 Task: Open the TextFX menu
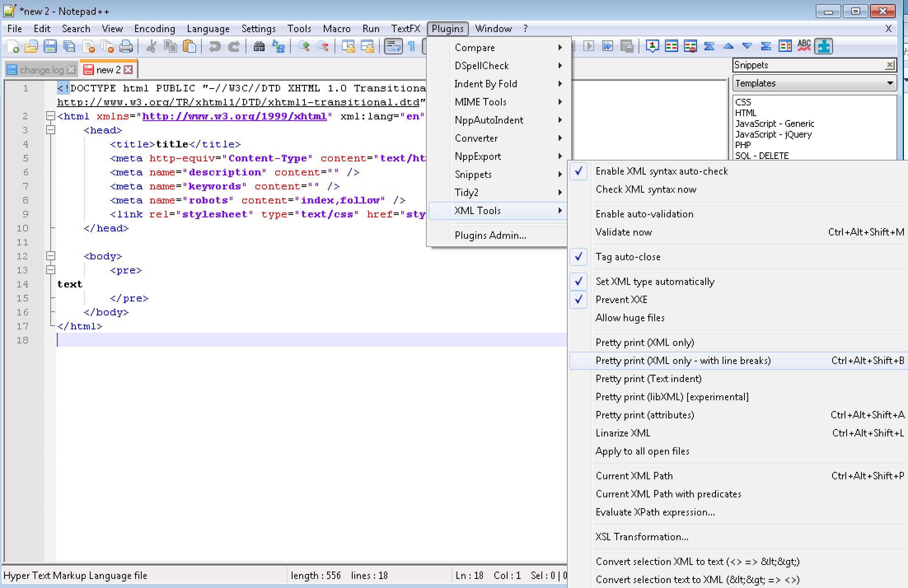(x=406, y=29)
